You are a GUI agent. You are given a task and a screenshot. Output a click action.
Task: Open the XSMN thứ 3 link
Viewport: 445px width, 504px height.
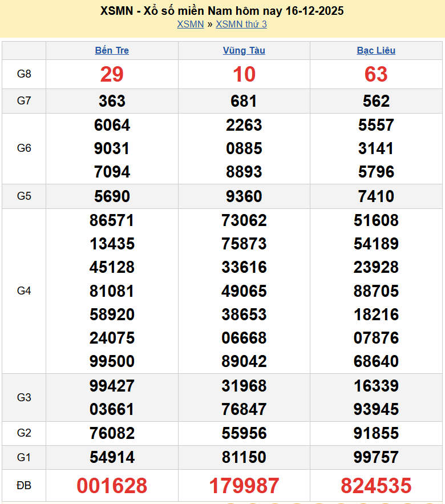point(241,24)
